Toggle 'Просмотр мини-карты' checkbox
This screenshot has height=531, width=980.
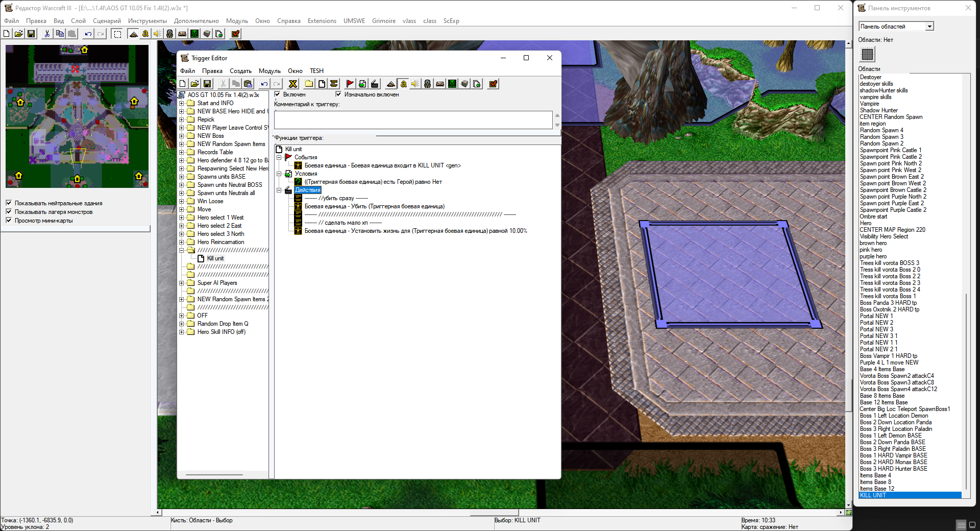click(x=9, y=220)
